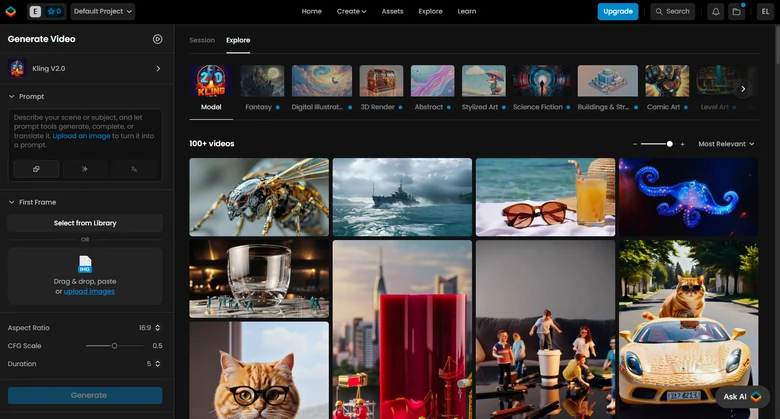Switch to the Session tab
Viewport: 780px width, 419px height.
tap(202, 40)
